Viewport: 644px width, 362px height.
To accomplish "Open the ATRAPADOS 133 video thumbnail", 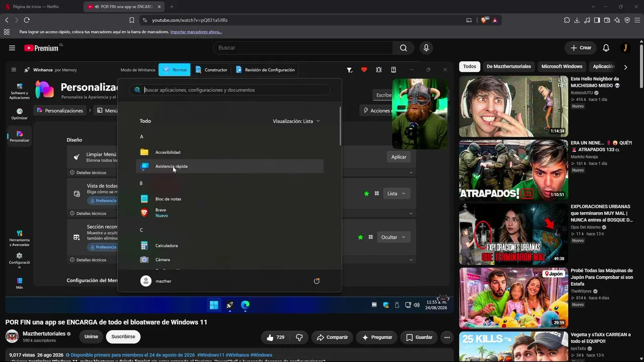I will 513,170.
